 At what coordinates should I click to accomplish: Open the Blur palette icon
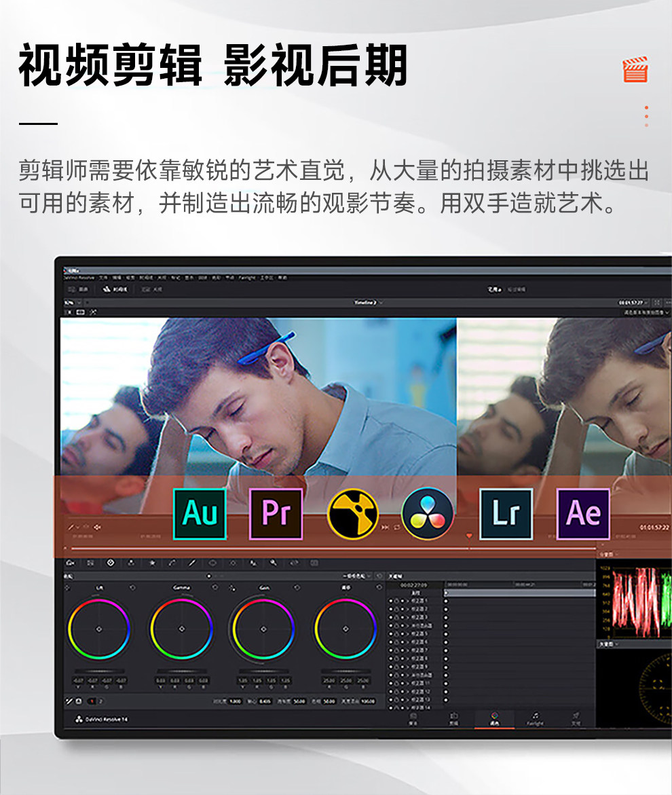coord(253,563)
